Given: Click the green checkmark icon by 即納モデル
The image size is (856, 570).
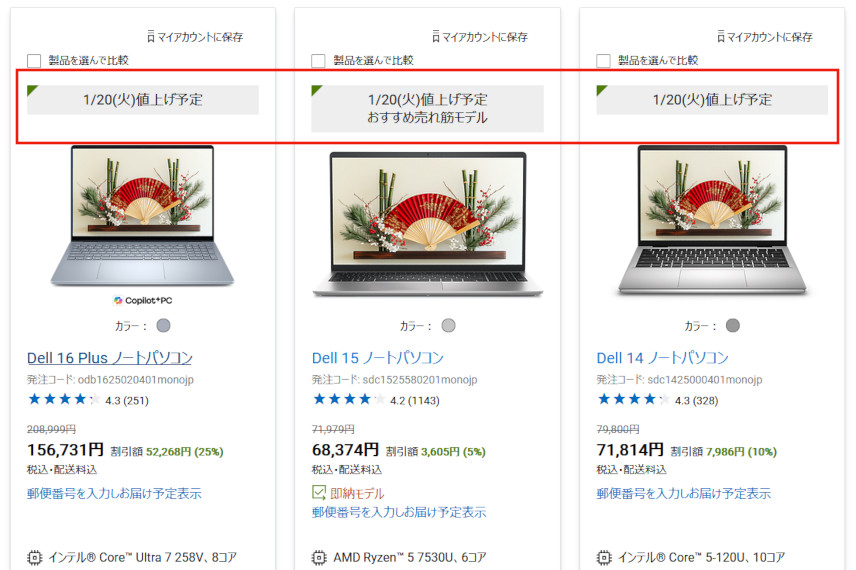Looking at the screenshot, I should point(319,492).
